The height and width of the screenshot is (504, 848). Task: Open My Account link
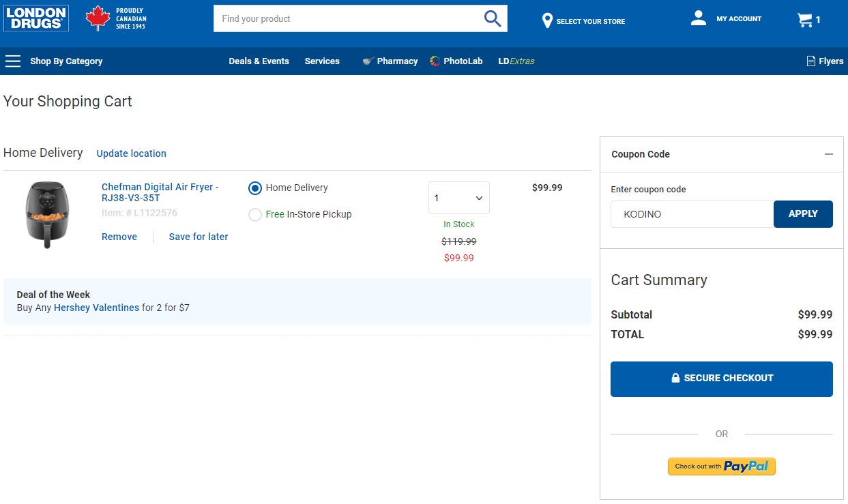click(x=739, y=19)
